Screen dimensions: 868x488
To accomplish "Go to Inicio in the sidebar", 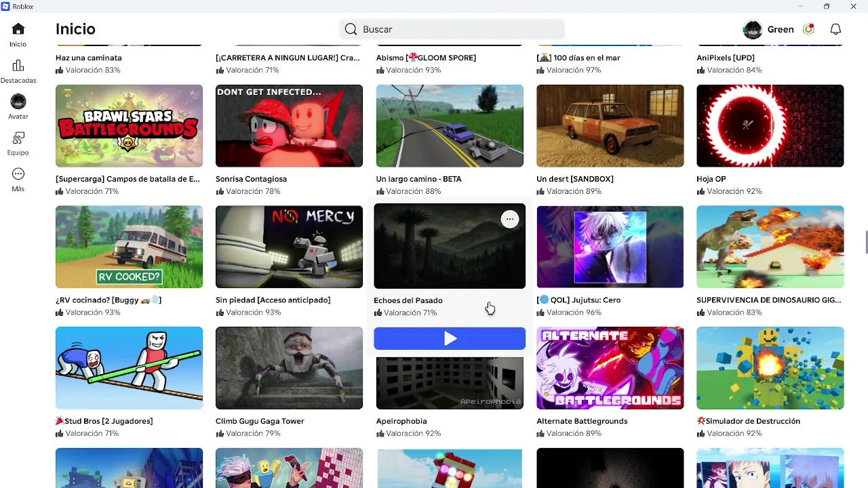I will (x=18, y=35).
